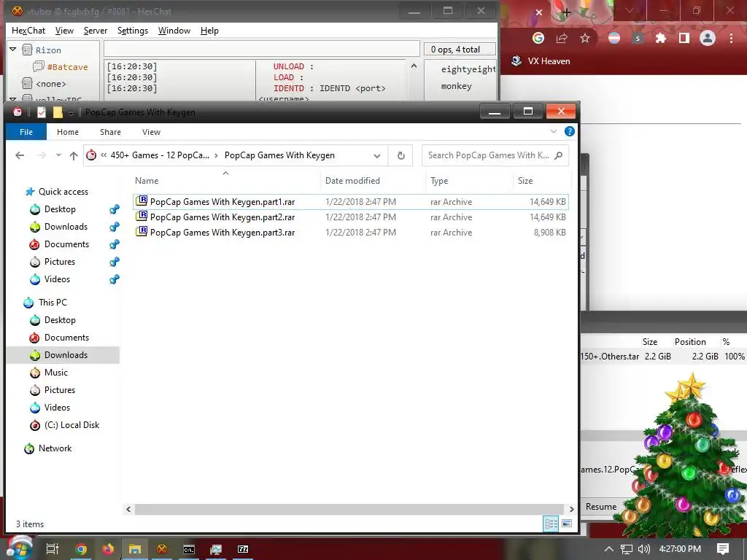Click the Properties quick access toolbar icon
Image resolution: width=747 pixels, height=560 pixels.
coord(42,112)
